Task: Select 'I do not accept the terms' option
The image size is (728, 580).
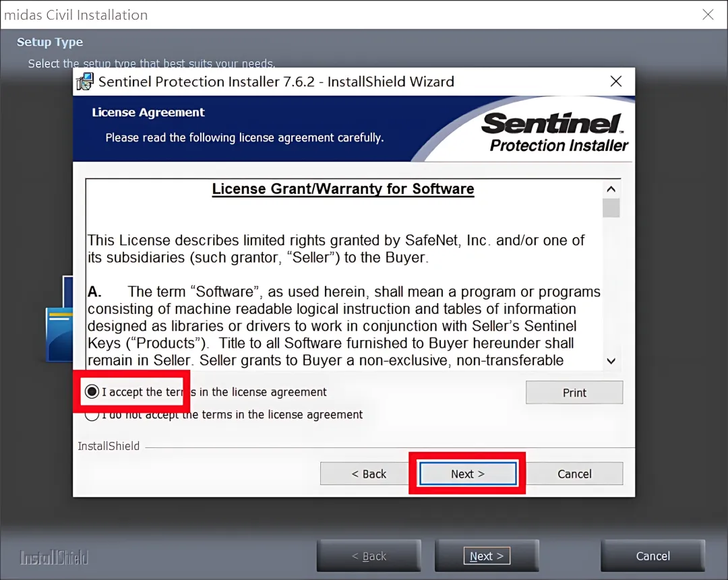Action: 92,414
